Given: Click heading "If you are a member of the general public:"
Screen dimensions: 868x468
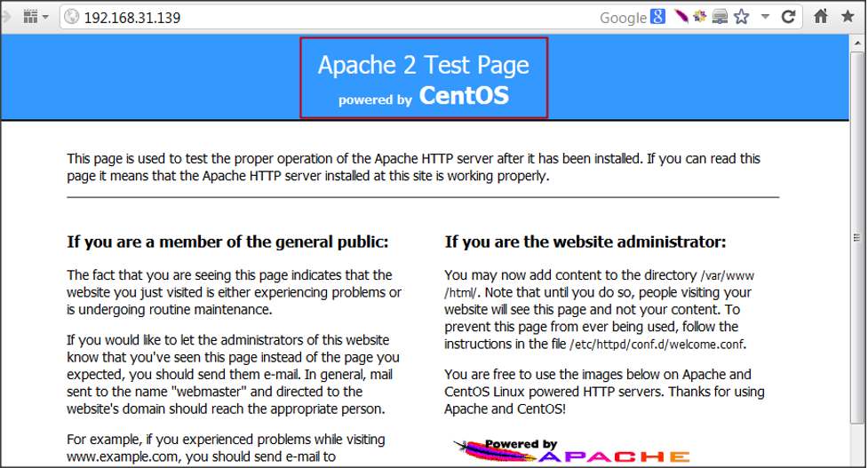Looking at the screenshot, I should pyautogui.click(x=227, y=242).
